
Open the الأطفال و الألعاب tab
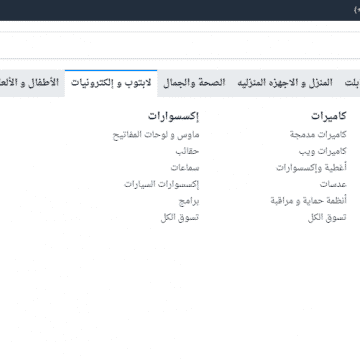(x=32, y=83)
